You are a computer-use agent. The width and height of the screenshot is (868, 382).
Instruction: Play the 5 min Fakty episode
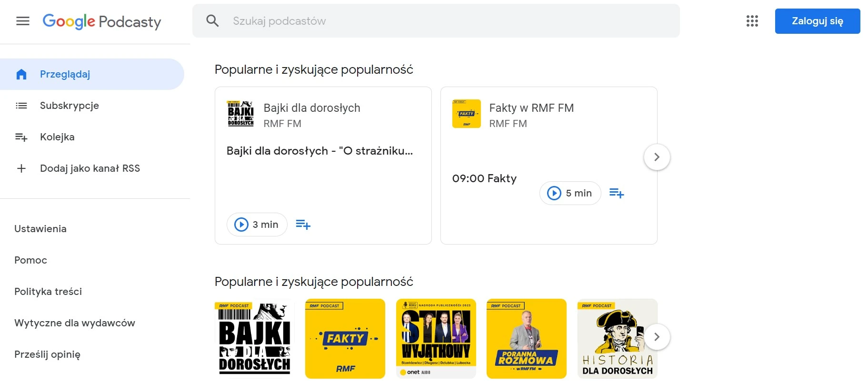(570, 193)
